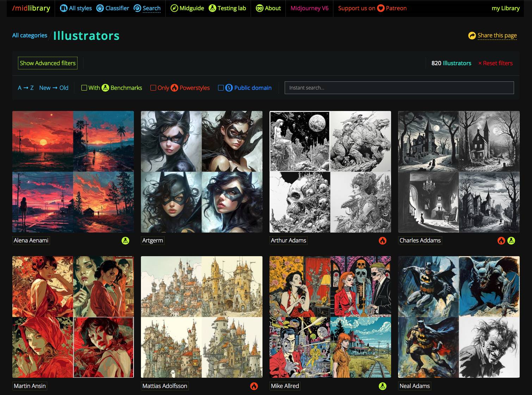Open Testing lab from the navbar
532x395 pixels.
pyautogui.click(x=227, y=8)
